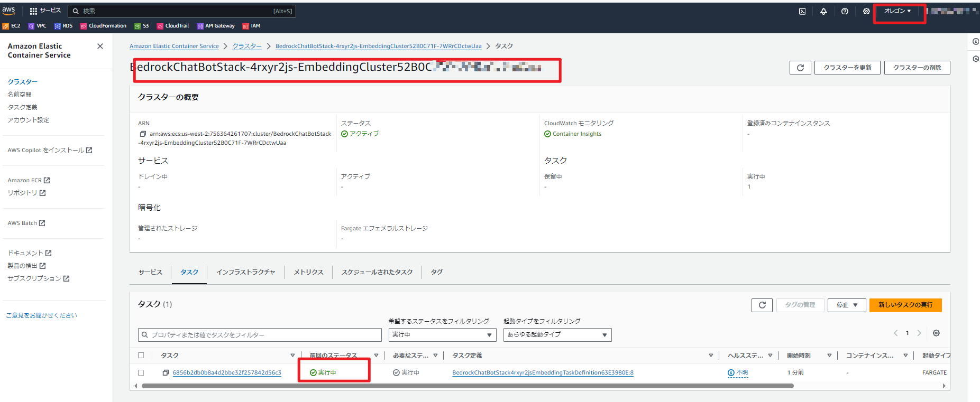Close the ECS side navigation panel

[100, 46]
